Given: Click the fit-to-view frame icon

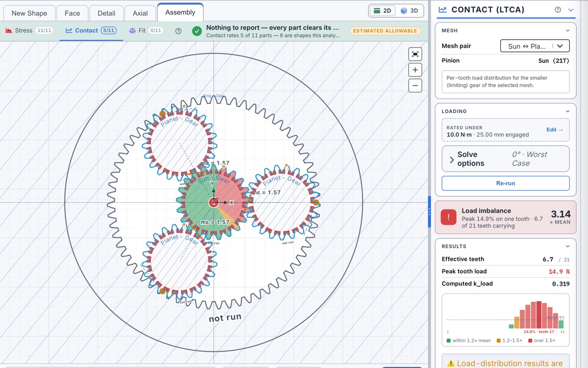Looking at the screenshot, I should pos(415,54).
